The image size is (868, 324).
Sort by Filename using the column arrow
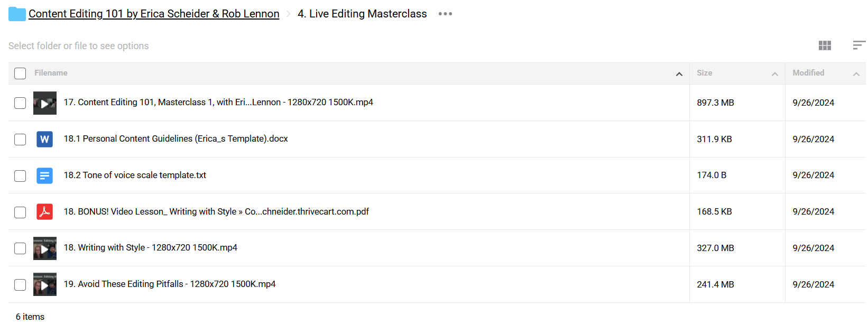click(679, 74)
